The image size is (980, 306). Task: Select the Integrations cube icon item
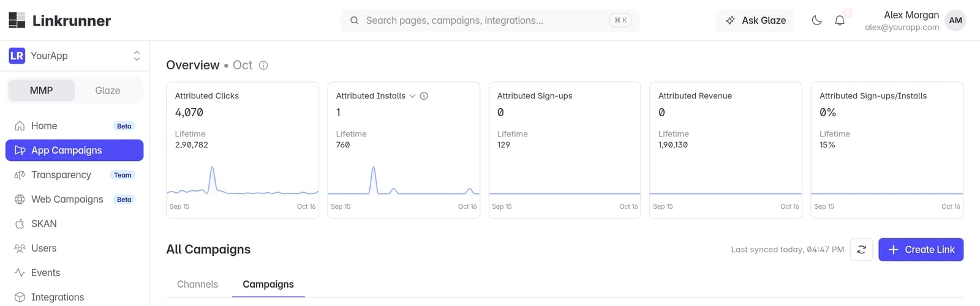20,297
